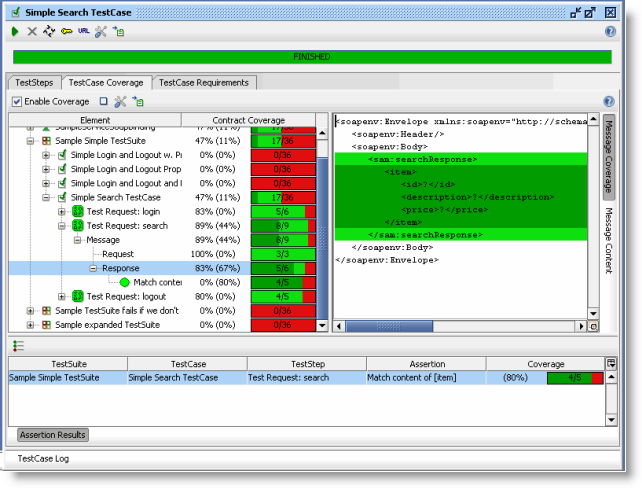Select the Message Content vertical tab
Screen dimensions: 642x488
pyautogui.click(x=607, y=240)
